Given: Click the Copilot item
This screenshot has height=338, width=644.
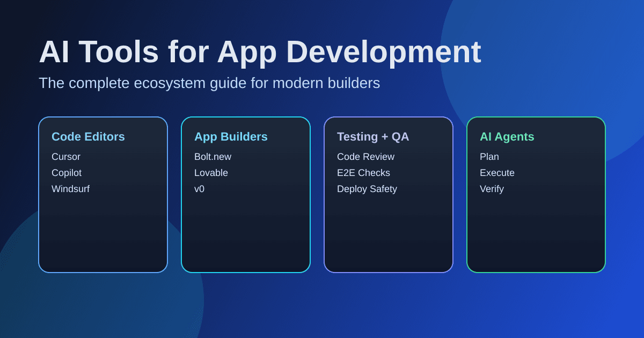Looking at the screenshot, I should [66, 173].
